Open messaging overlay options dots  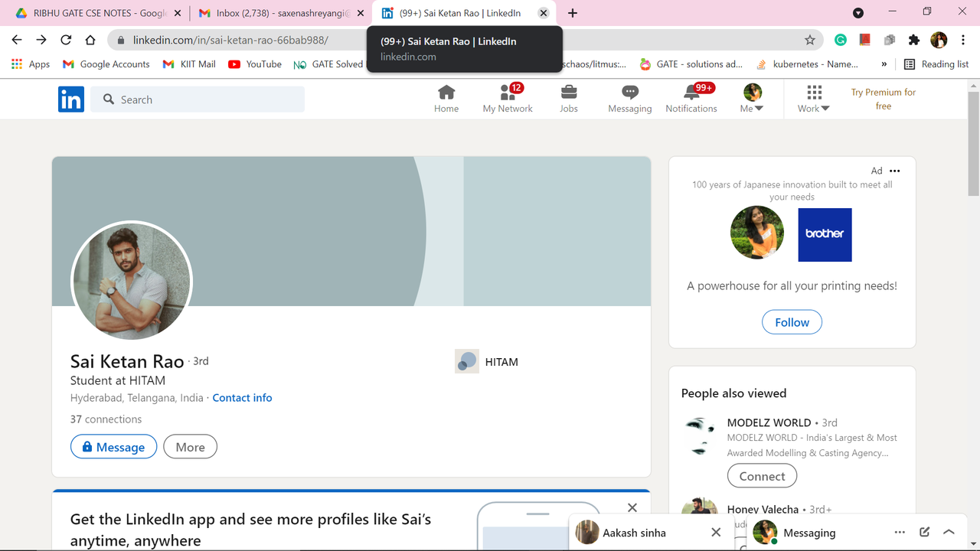[x=900, y=533]
